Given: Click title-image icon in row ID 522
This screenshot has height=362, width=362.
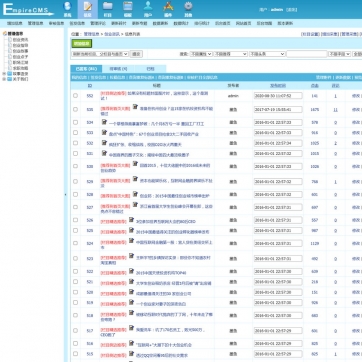Looking at the screenshot, I should point(131,271).
